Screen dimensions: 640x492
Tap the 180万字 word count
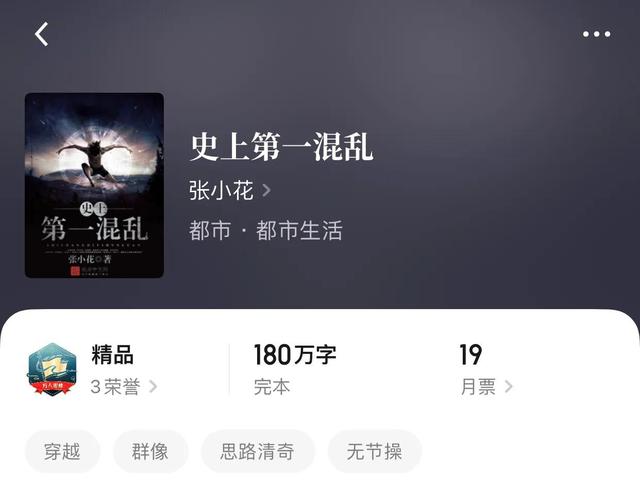[x=295, y=354]
